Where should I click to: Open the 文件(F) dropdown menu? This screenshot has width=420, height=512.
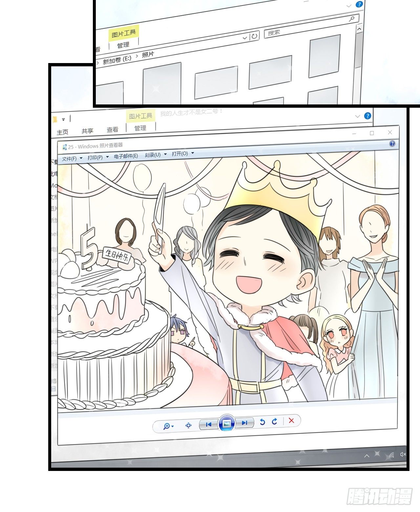(x=72, y=159)
